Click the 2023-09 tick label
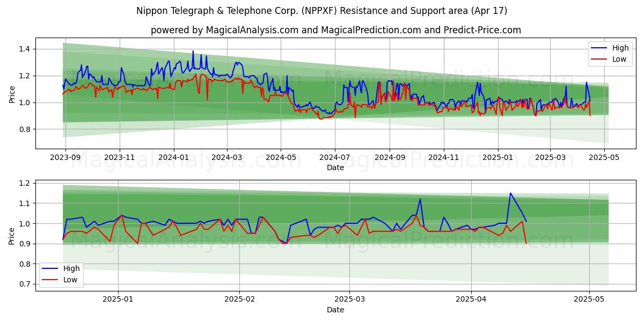This screenshot has width=644, height=322. (65, 158)
